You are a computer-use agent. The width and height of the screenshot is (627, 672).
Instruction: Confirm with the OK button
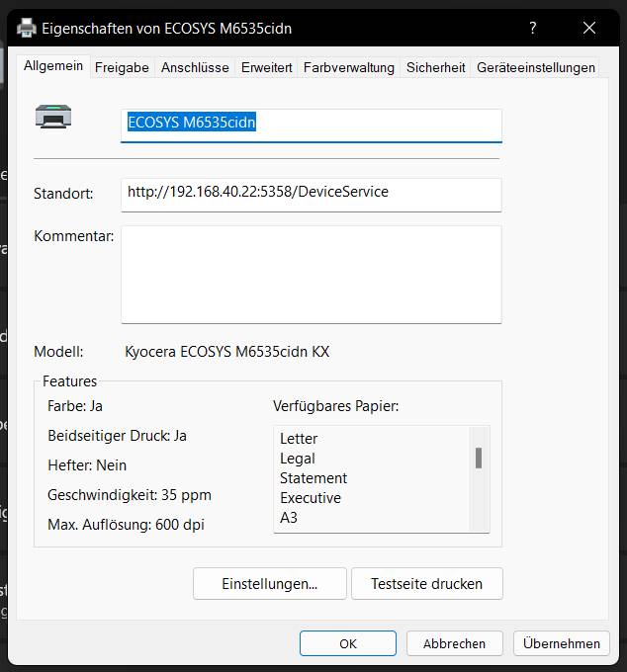click(x=348, y=643)
